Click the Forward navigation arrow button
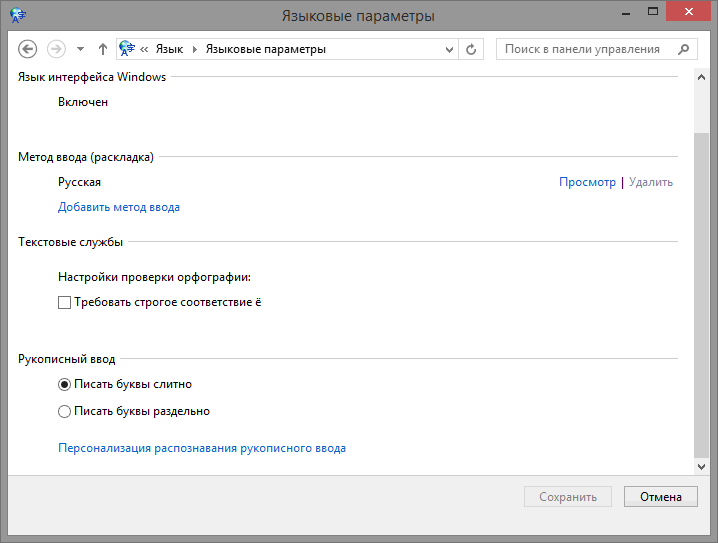Viewport: 718px width, 543px height. (x=56, y=49)
